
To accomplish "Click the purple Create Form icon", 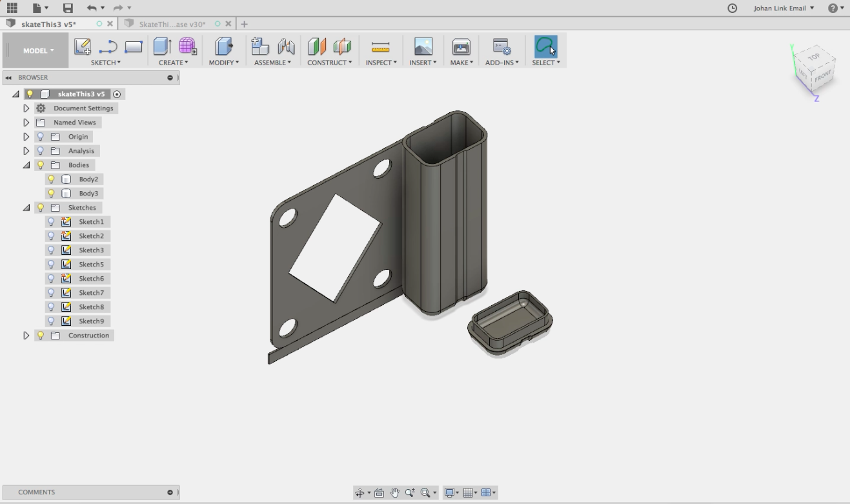I will [187, 46].
